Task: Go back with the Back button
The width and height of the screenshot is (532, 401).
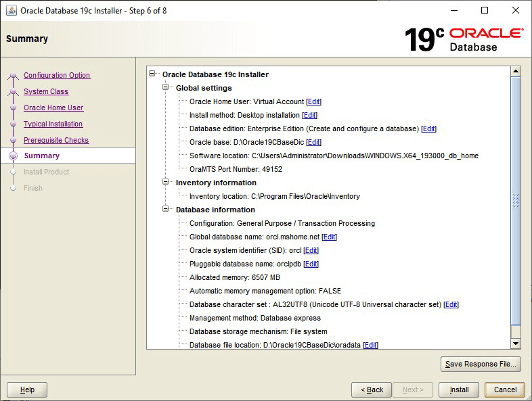Action: [x=372, y=390]
